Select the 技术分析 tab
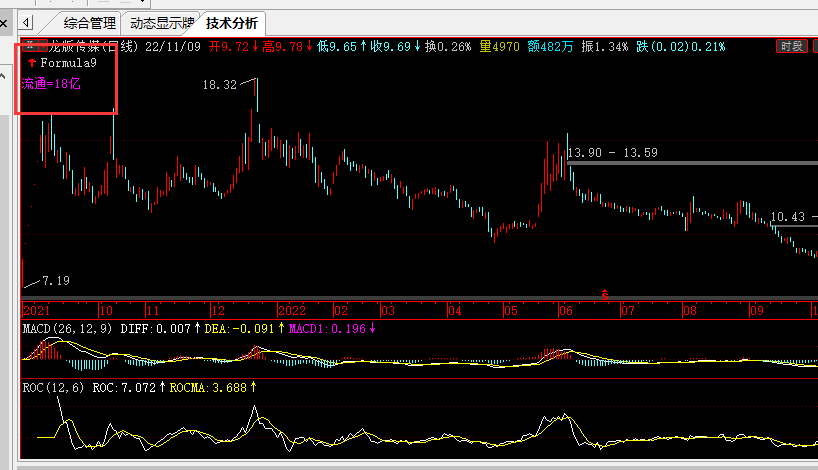Image resolution: width=818 pixels, height=470 pixels. [232, 23]
